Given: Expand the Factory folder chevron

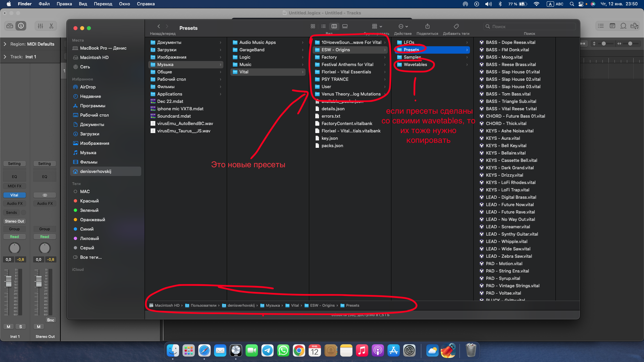Looking at the screenshot, I should (385, 57).
